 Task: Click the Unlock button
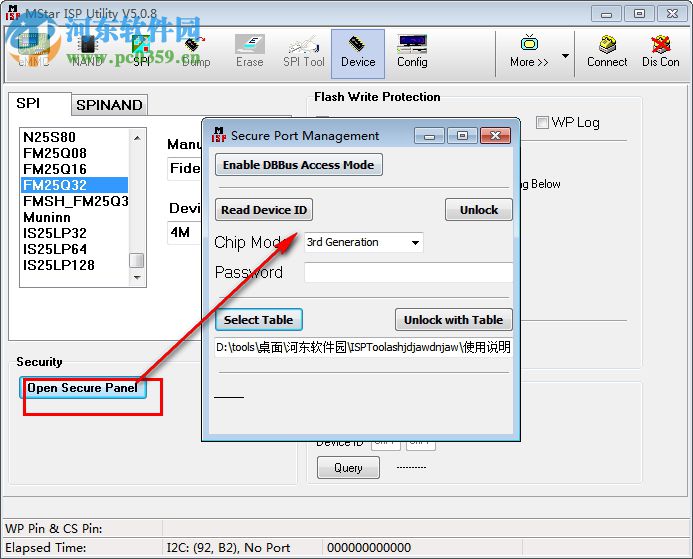point(479,209)
